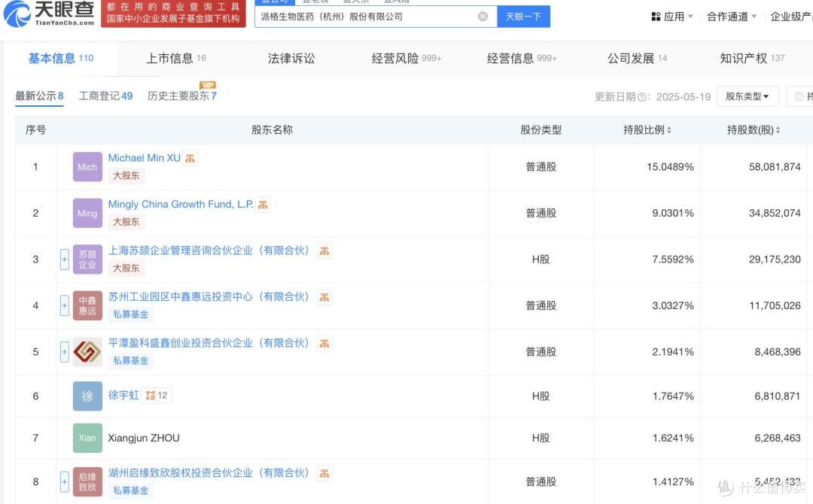
Task: Open the 股东类型 dropdown filter
Action: click(748, 96)
